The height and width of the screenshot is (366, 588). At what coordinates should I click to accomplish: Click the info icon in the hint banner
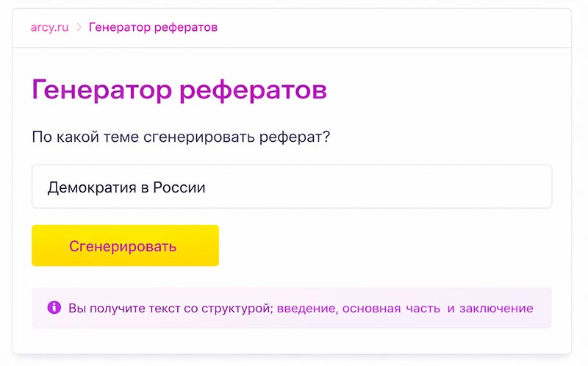pyautogui.click(x=54, y=308)
